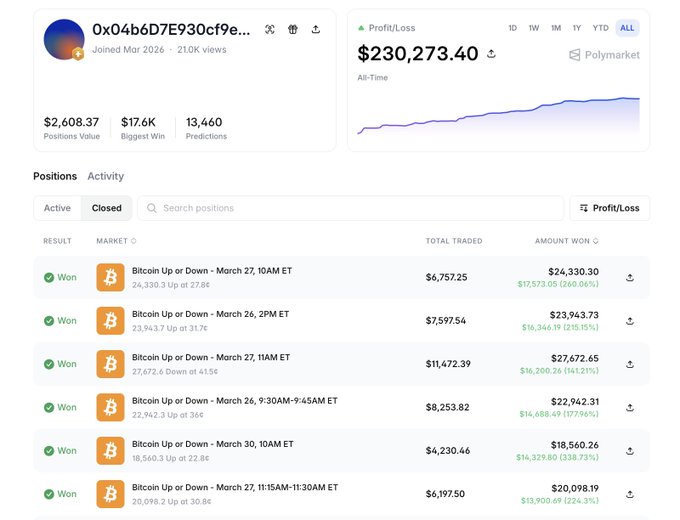This screenshot has height=520, width=680.
Task: Click the Won checkmark of March 26, 2PM row
Action: point(49,321)
